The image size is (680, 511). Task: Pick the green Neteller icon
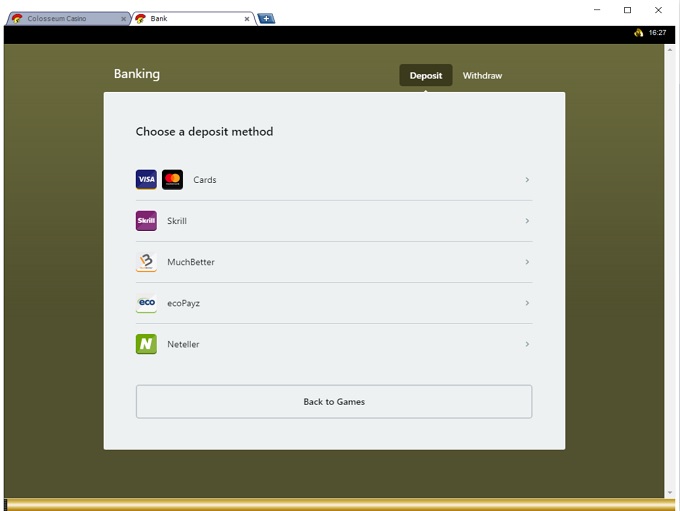(146, 344)
